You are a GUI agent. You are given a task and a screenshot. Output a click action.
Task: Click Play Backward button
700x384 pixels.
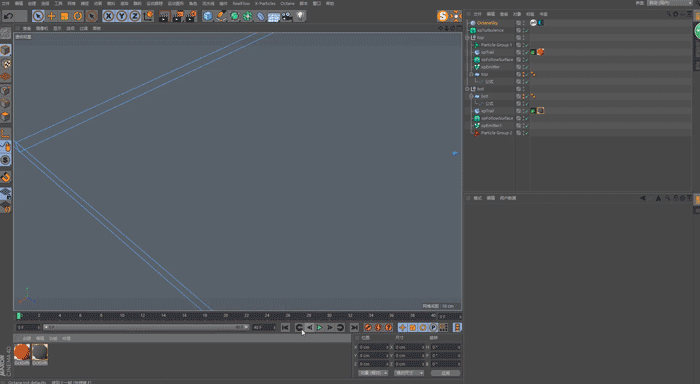point(309,328)
